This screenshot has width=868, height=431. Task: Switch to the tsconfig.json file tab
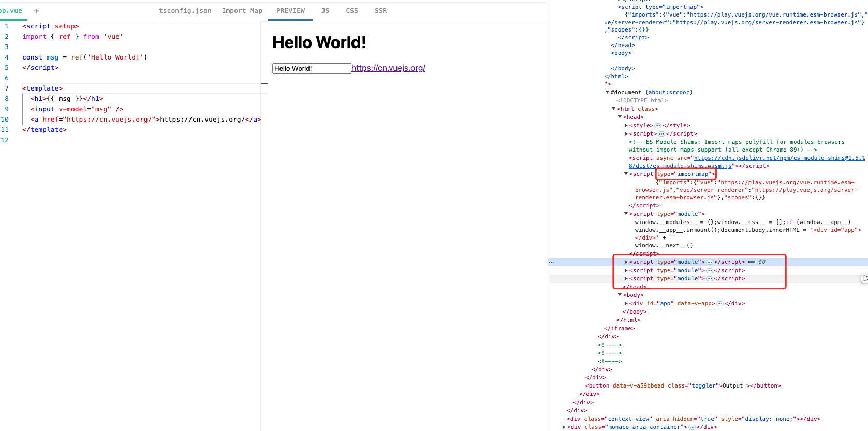pyautogui.click(x=185, y=11)
